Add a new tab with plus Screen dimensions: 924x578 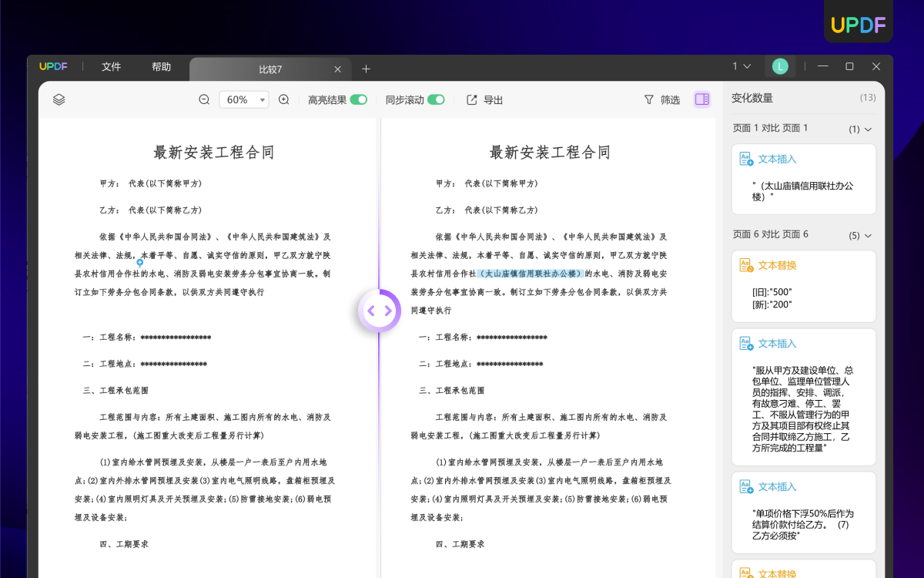click(x=366, y=69)
